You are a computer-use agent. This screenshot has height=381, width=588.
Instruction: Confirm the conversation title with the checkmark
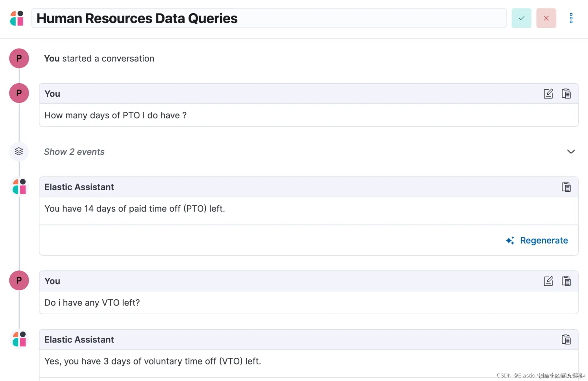[x=521, y=18]
